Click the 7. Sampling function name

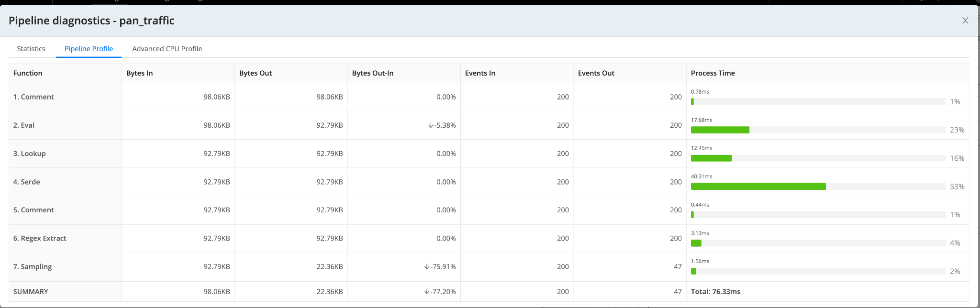(x=33, y=266)
